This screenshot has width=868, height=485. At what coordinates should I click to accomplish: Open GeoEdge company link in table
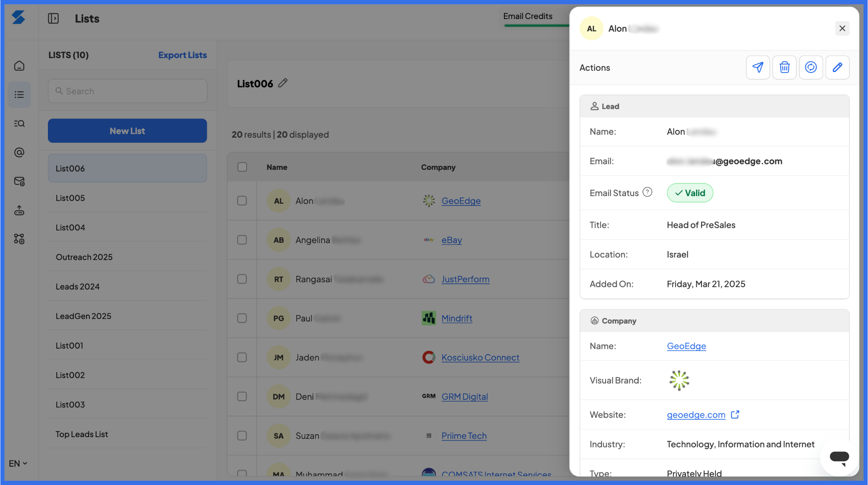pyautogui.click(x=461, y=201)
